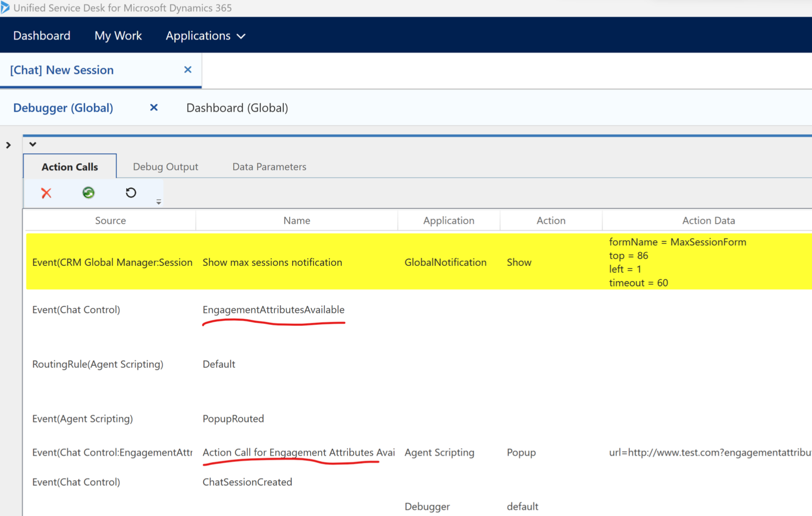Viewport: 812px width, 516px height.
Task: Click the black circular reset arrow icon
Action: tap(131, 193)
